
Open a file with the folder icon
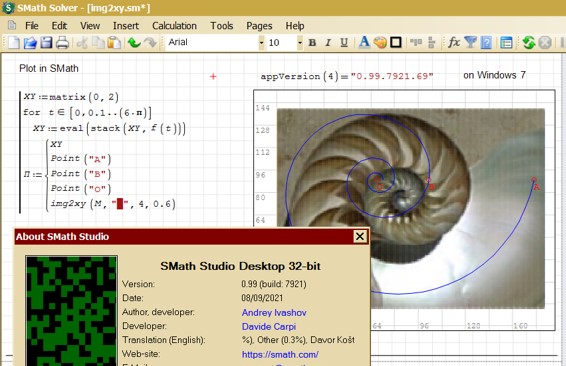tap(30, 43)
